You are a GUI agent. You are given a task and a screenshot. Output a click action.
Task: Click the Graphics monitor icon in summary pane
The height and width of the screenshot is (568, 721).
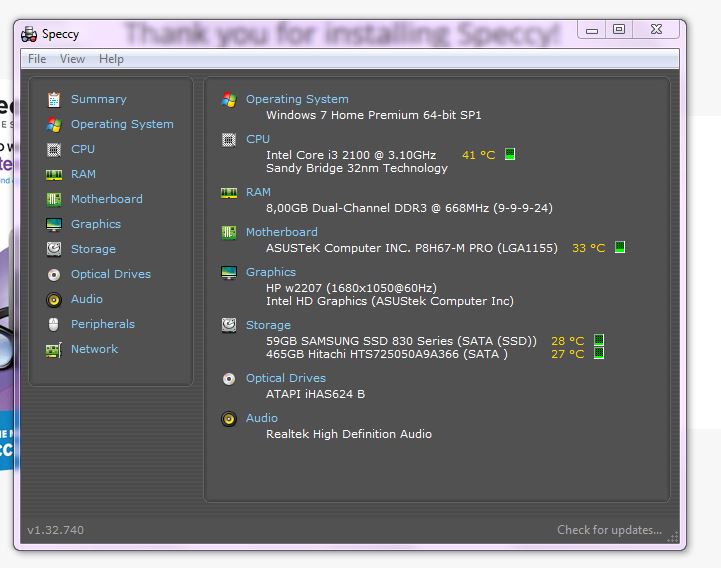pos(229,272)
